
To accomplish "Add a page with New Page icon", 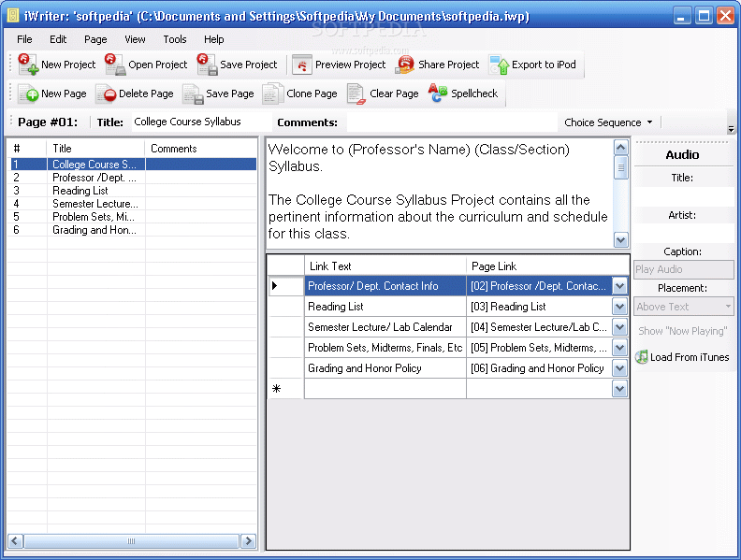I will [x=28, y=93].
